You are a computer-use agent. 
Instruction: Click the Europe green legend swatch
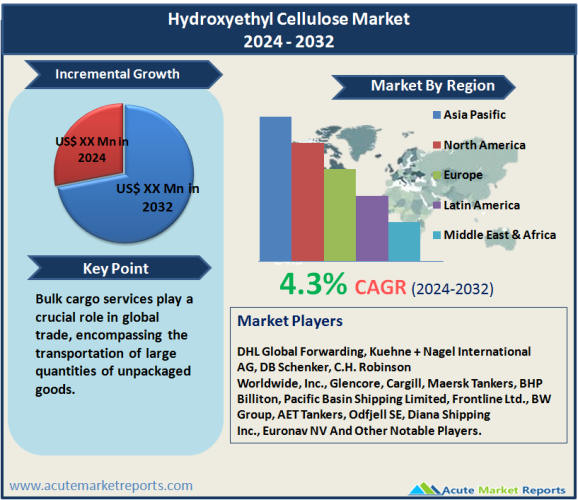437,175
